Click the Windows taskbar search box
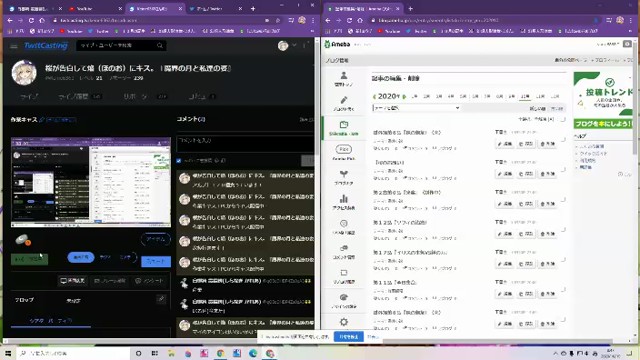This screenshot has height=360, width=640. [73, 353]
